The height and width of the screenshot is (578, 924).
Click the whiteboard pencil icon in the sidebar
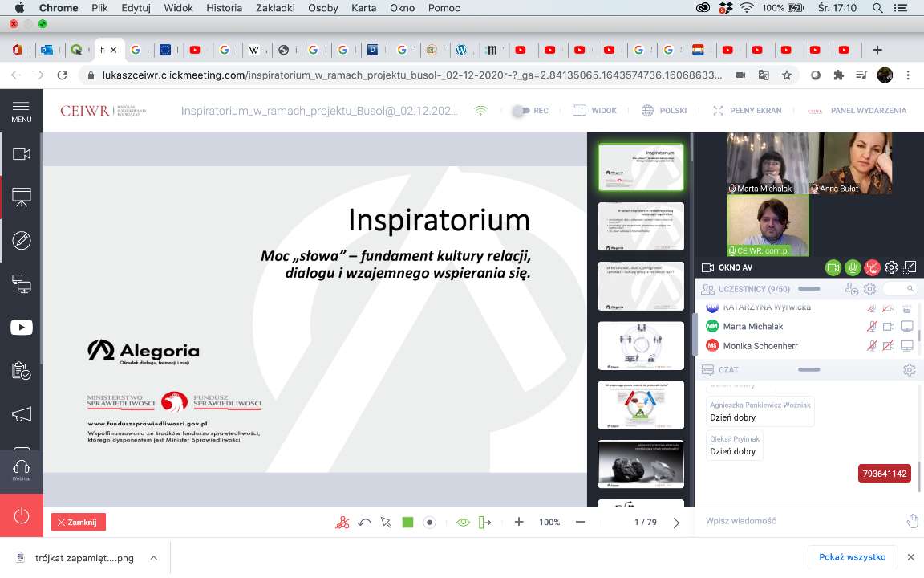(21, 240)
